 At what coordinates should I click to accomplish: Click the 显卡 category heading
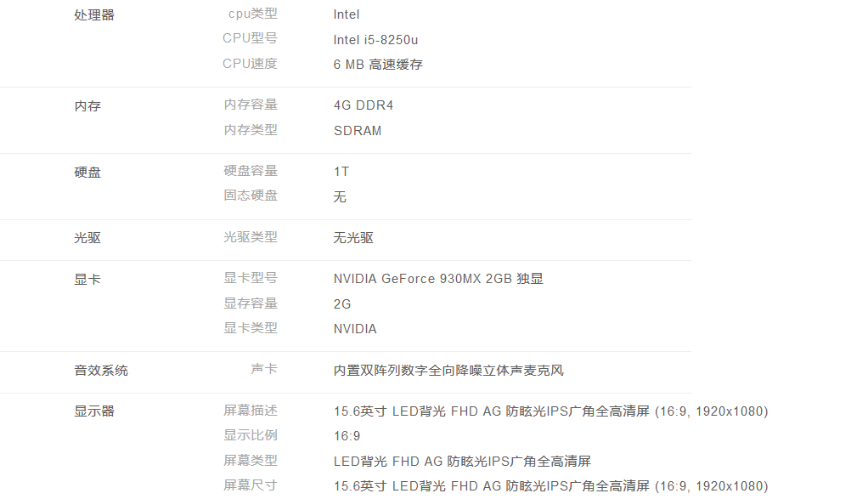coord(87,279)
